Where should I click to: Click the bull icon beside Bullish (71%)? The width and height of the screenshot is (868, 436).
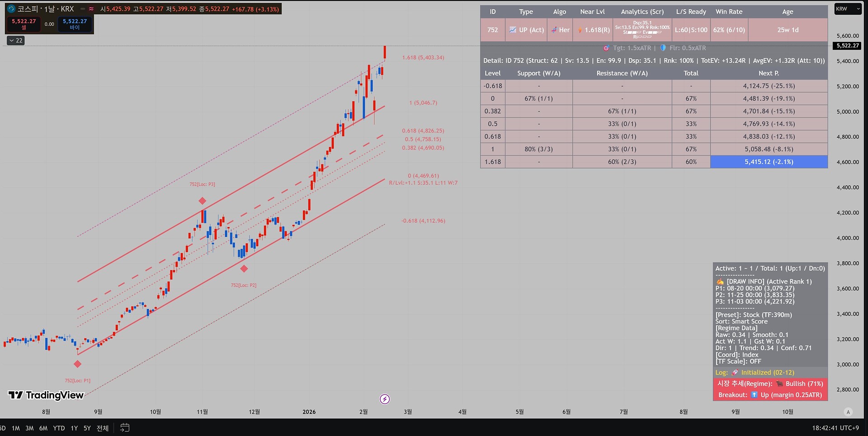pyautogui.click(x=780, y=384)
